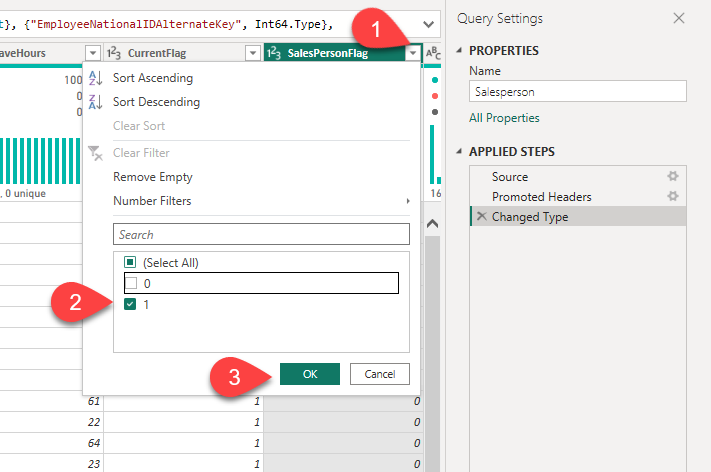The height and width of the screenshot is (472, 711).
Task: Check the 0 value checkbox
Action: coord(129,283)
